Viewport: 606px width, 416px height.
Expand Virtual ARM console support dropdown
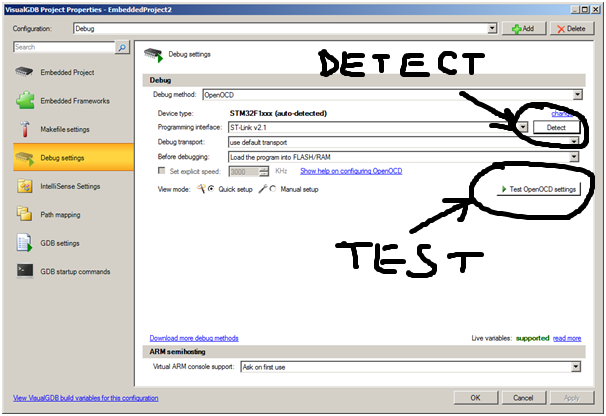tap(577, 367)
